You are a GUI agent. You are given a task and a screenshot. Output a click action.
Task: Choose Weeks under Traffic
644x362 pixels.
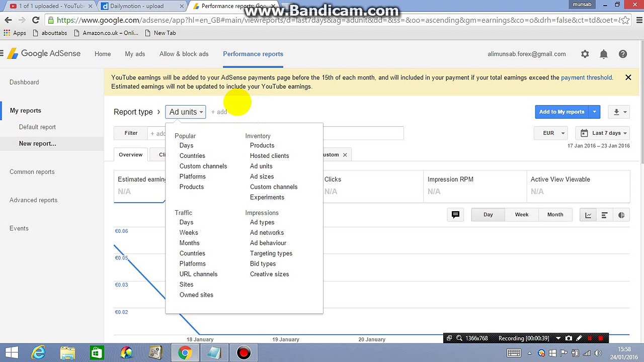[189, 233]
